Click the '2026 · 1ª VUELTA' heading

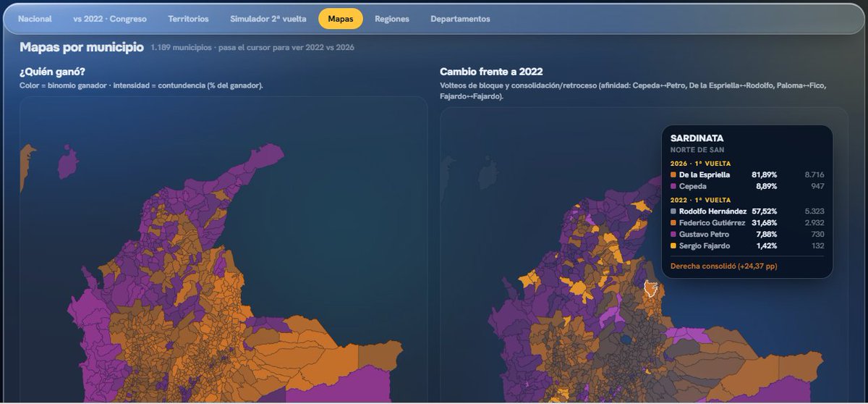point(700,164)
